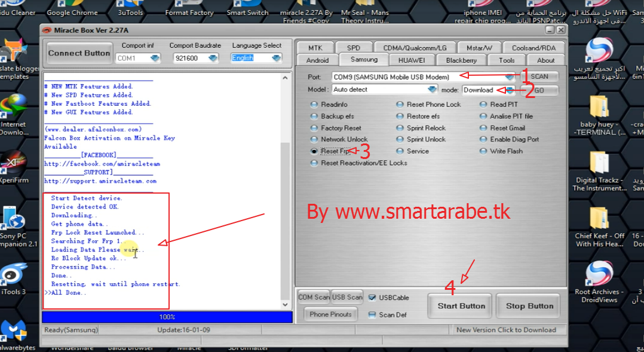Click the Start Button
Screen dimensions: 644x352
(x=461, y=306)
